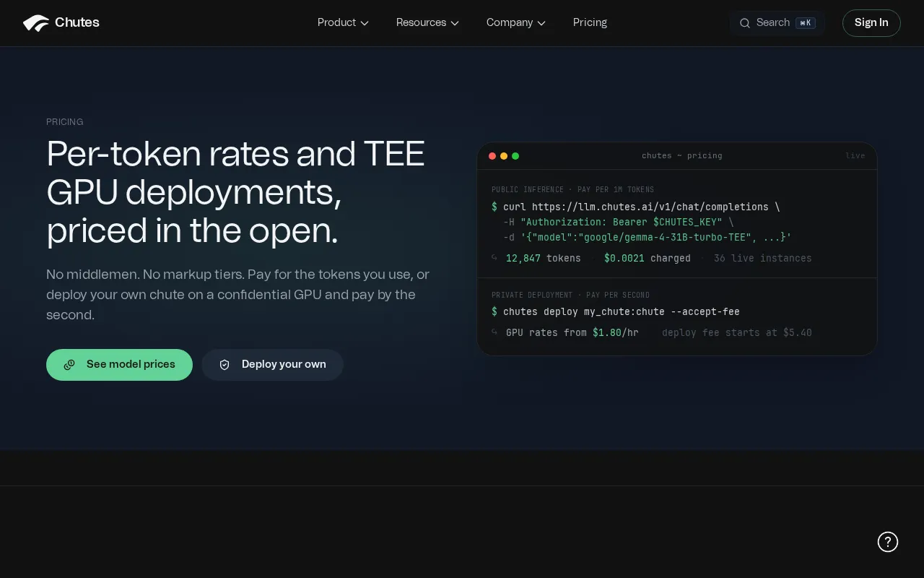Click the Authorization Bearer header line
The image size is (924, 578).
(x=619, y=222)
